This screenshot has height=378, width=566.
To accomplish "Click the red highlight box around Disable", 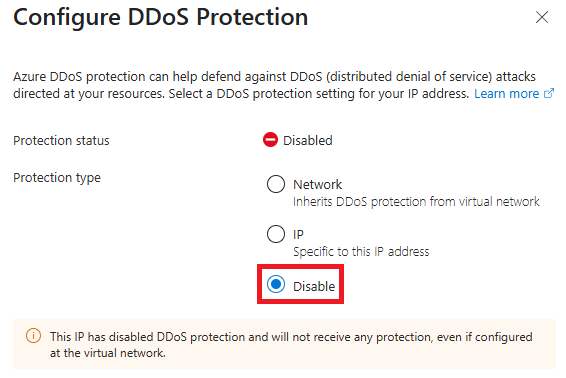I will pos(300,284).
